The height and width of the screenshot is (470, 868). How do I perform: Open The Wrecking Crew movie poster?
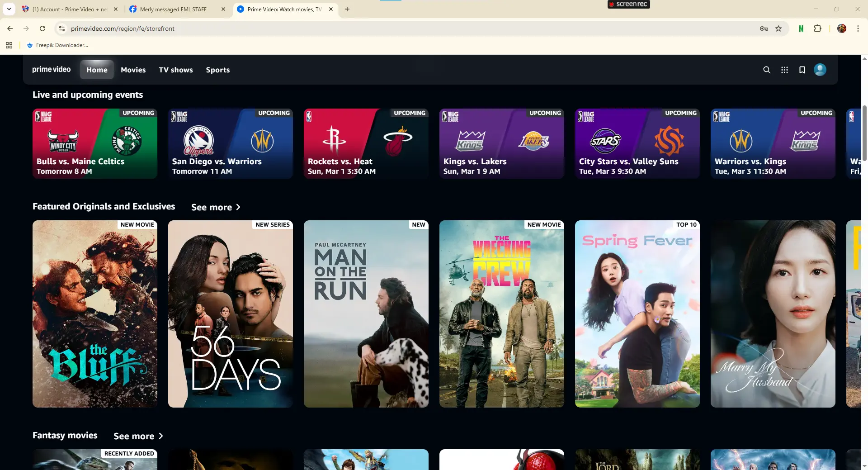pyautogui.click(x=502, y=314)
